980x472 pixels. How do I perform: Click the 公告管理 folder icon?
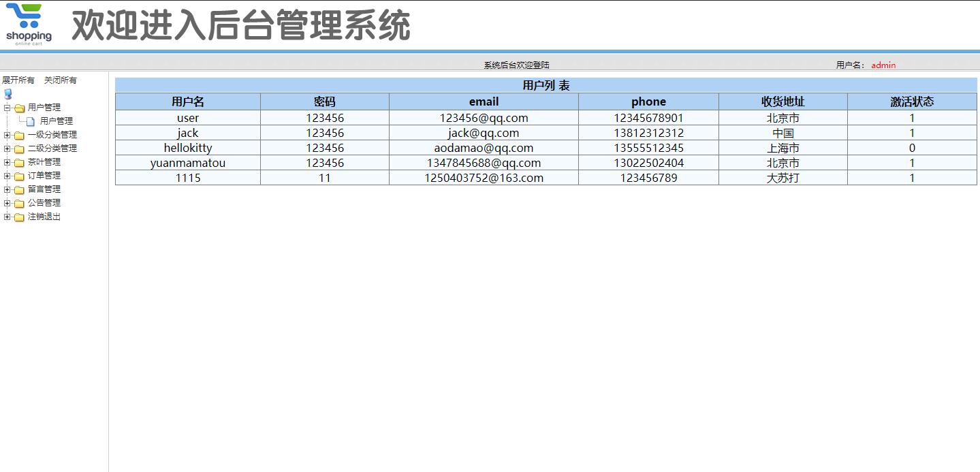point(20,202)
